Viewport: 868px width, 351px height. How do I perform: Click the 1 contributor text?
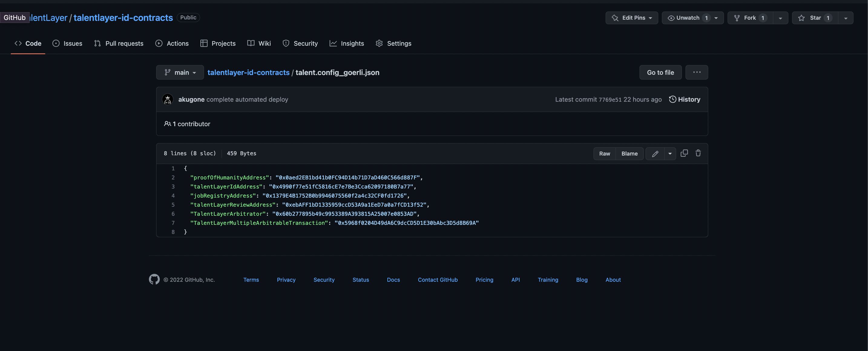coord(191,124)
